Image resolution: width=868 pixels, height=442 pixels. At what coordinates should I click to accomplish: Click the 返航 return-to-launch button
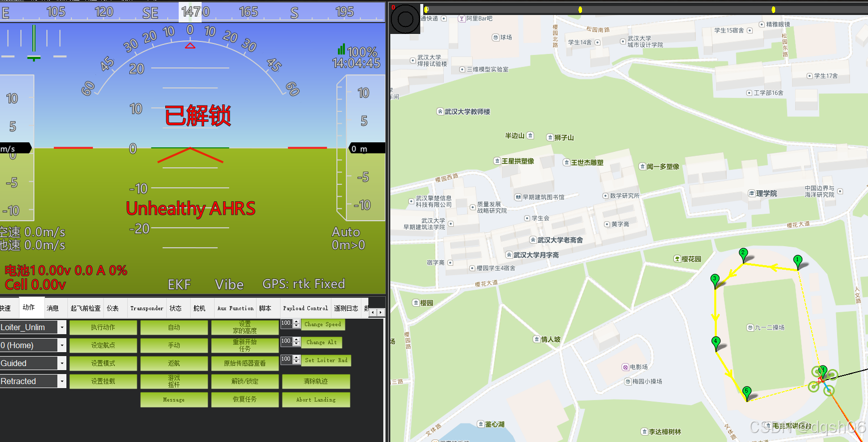coord(174,364)
